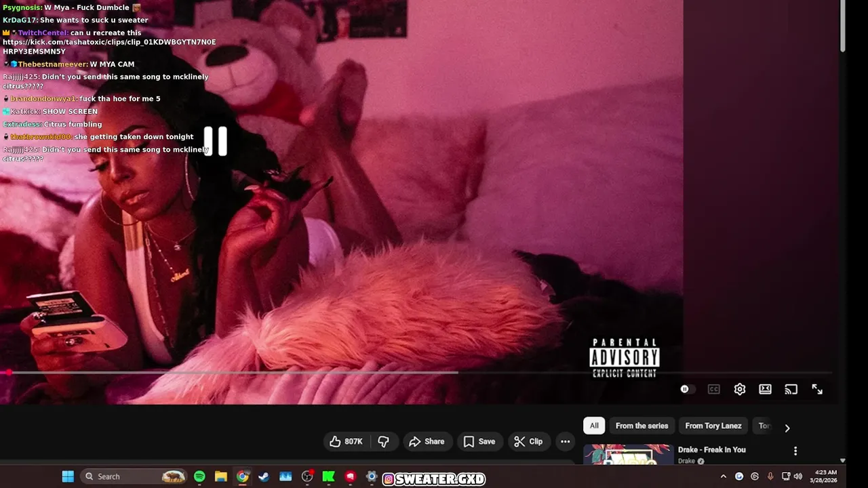The height and width of the screenshot is (488, 868).
Task: Open the video settings gear
Action: point(740,389)
